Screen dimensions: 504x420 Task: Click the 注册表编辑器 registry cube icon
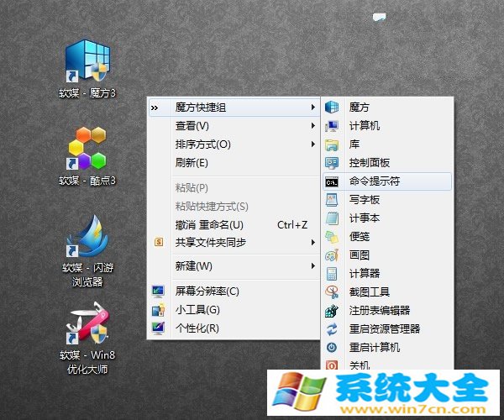coord(332,311)
